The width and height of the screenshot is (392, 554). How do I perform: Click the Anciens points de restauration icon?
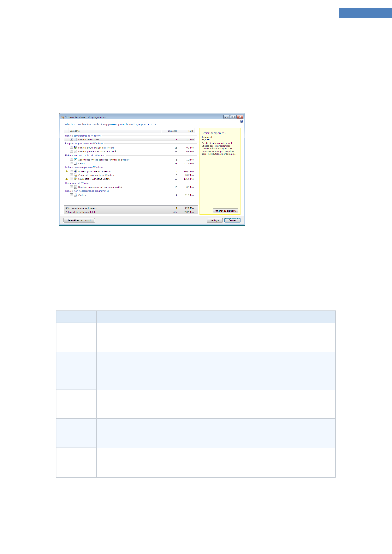[x=75, y=171]
